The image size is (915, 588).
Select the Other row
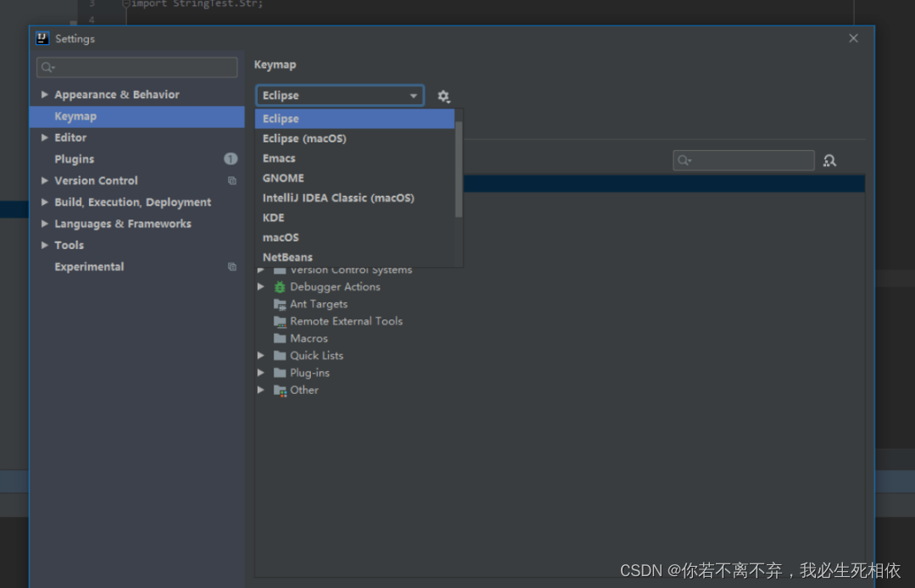point(560,391)
